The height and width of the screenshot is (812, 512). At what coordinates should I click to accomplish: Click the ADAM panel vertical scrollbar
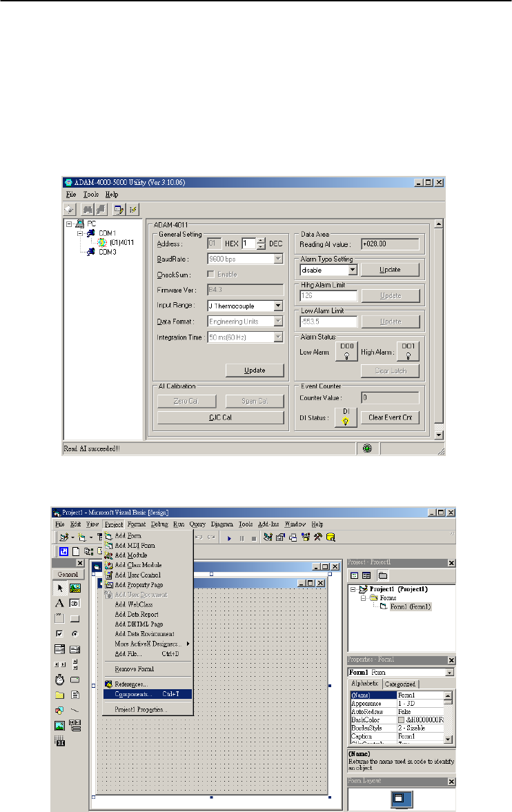tap(439, 329)
